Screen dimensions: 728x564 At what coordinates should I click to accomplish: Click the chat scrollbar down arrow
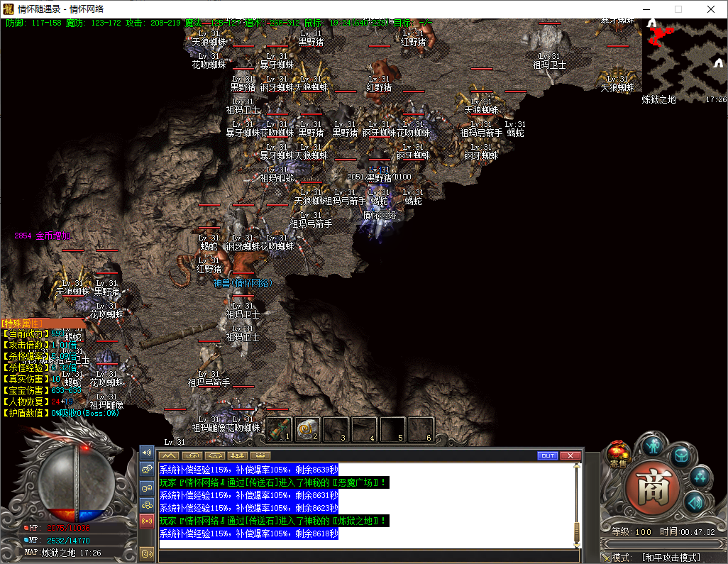[x=577, y=545]
